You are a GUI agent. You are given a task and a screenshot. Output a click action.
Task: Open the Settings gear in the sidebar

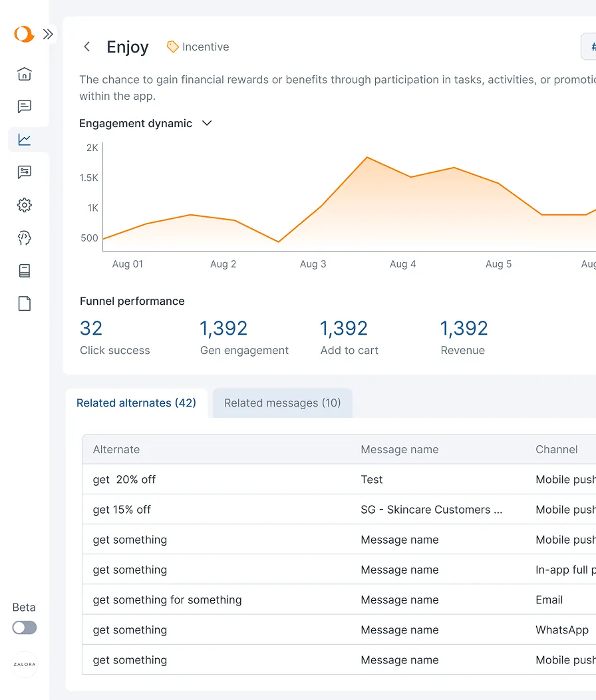[24, 205]
